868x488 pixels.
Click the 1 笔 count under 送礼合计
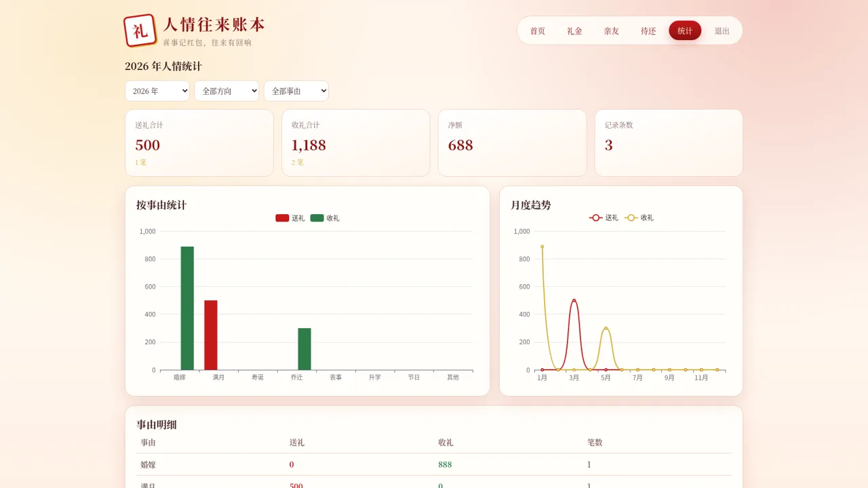[x=140, y=163]
